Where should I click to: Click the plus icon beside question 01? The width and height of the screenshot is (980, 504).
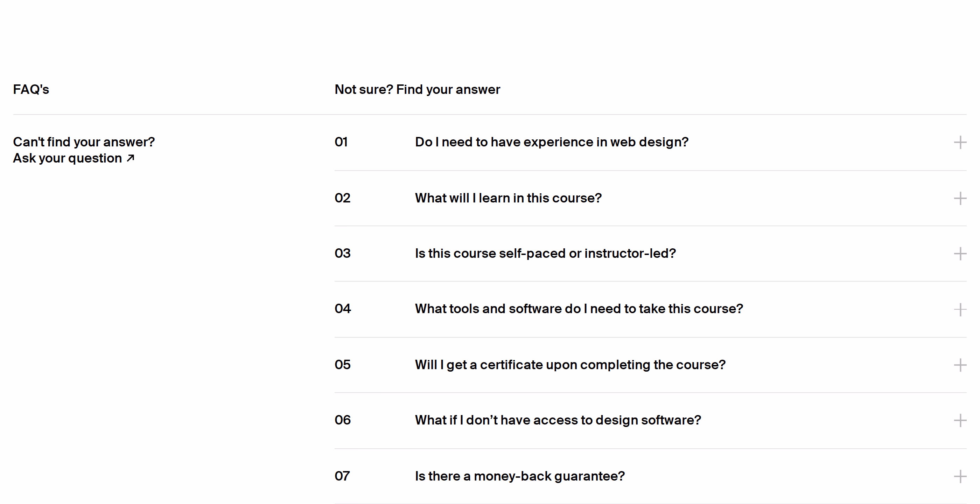960,142
